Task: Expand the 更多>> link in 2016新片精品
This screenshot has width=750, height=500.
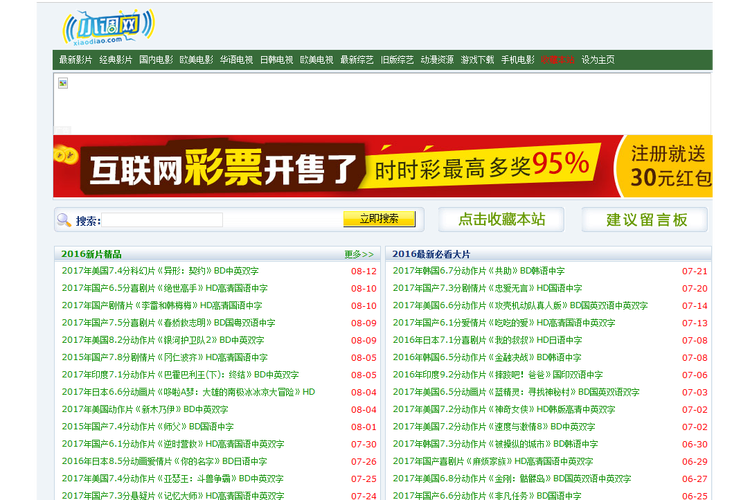Action: tap(358, 254)
